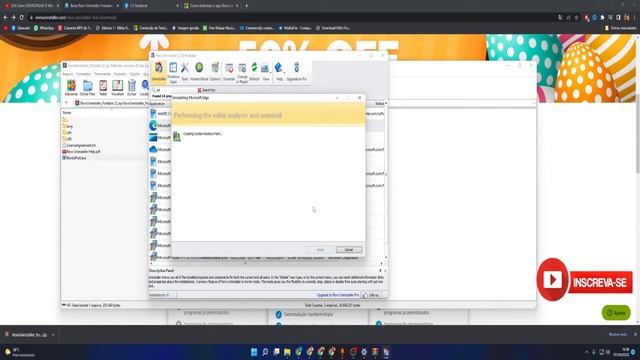The width and height of the screenshot is (640, 360).
Task: Click the red X clear search icon
Action: [199, 90]
